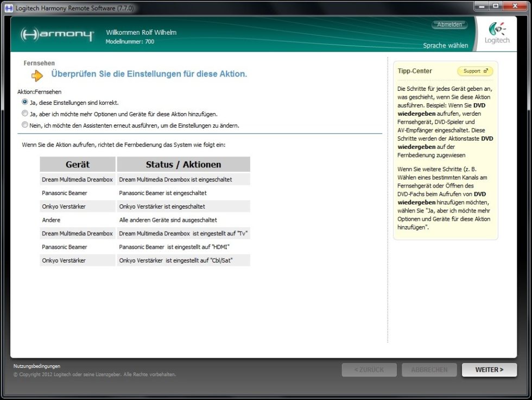Select 'Ja, aber ich möchte mehr Optionen' option

25,114
